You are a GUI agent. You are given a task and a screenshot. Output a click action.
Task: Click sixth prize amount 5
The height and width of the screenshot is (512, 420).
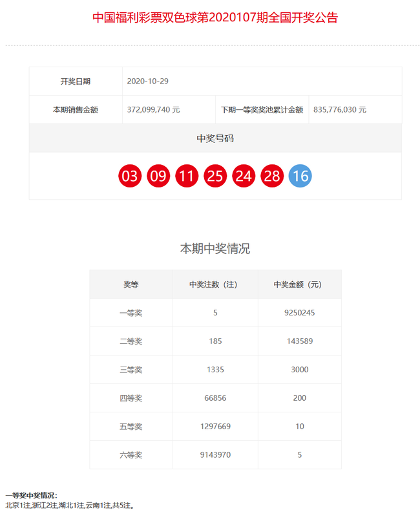(x=300, y=455)
